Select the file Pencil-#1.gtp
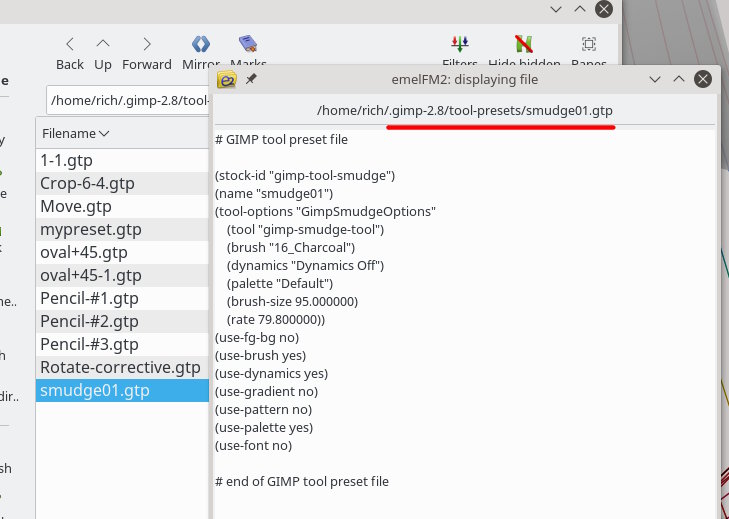 click(122, 299)
